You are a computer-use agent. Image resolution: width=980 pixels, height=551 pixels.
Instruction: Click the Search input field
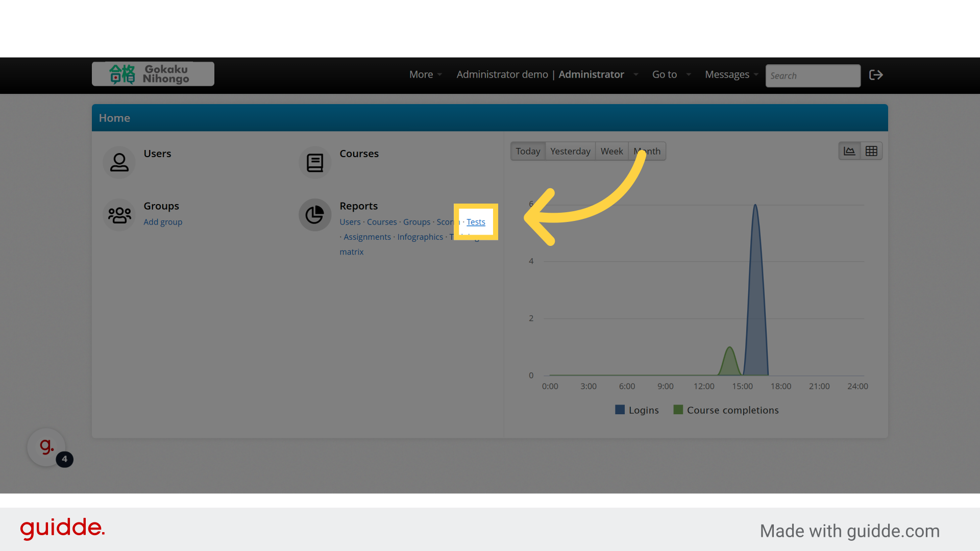click(x=812, y=76)
